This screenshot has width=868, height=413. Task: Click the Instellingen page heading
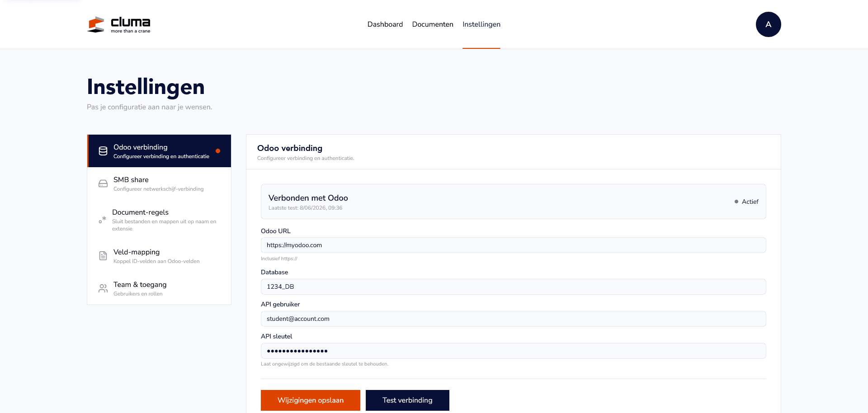pos(146,87)
